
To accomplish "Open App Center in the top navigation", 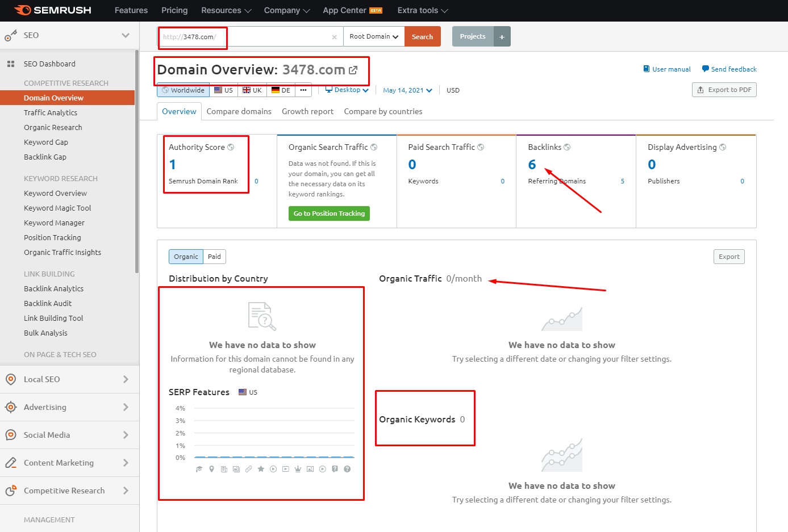I will (x=352, y=10).
